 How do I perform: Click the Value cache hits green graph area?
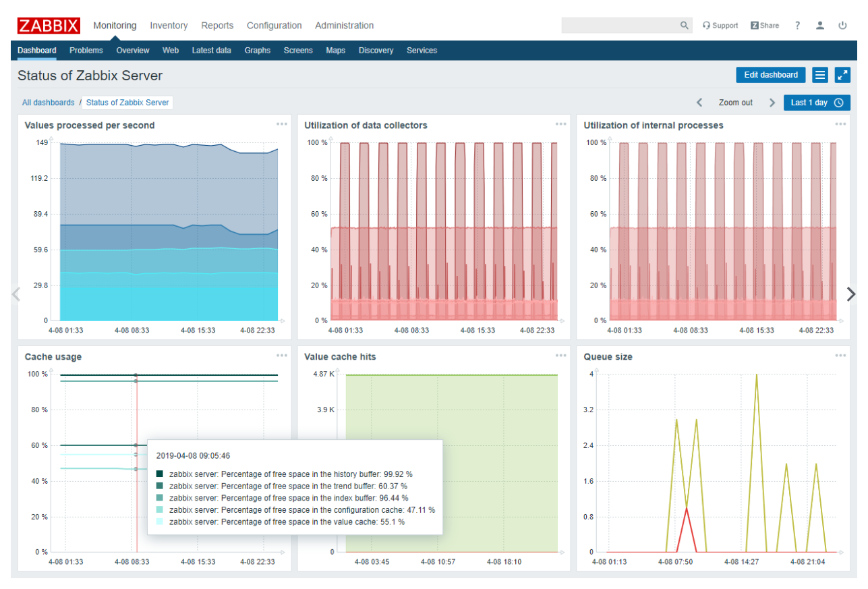click(x=452, y=463)
